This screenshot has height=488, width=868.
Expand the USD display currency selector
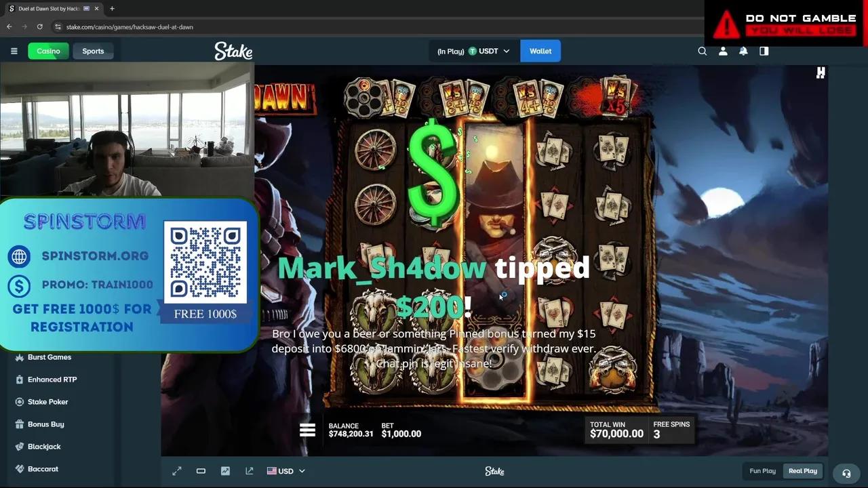pos(285,471)
